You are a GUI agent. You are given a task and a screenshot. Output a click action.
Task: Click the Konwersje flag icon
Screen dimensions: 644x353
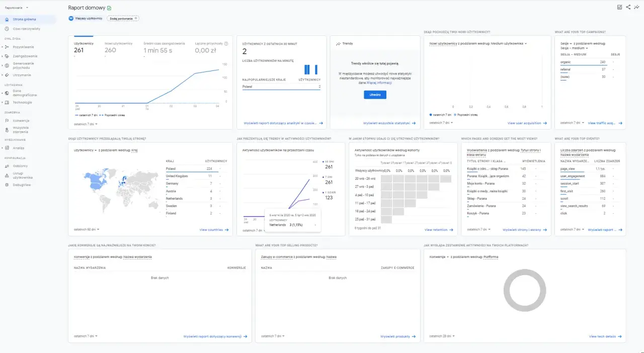click(x=7, y=121)
